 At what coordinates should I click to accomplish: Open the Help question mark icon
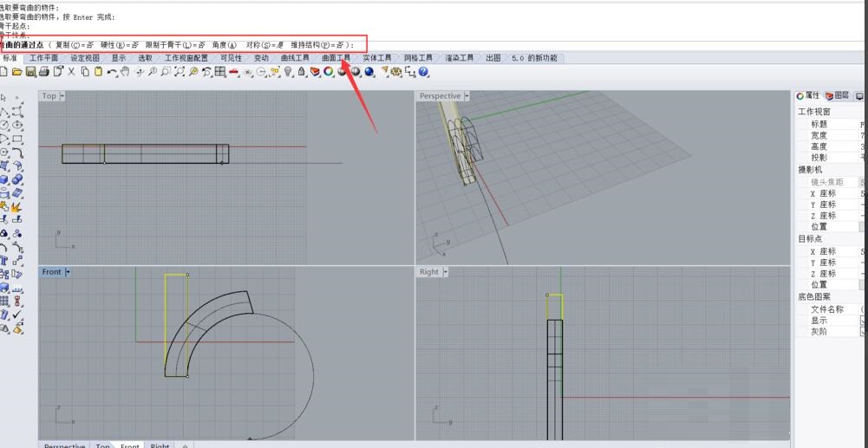(x=424, y=72)
